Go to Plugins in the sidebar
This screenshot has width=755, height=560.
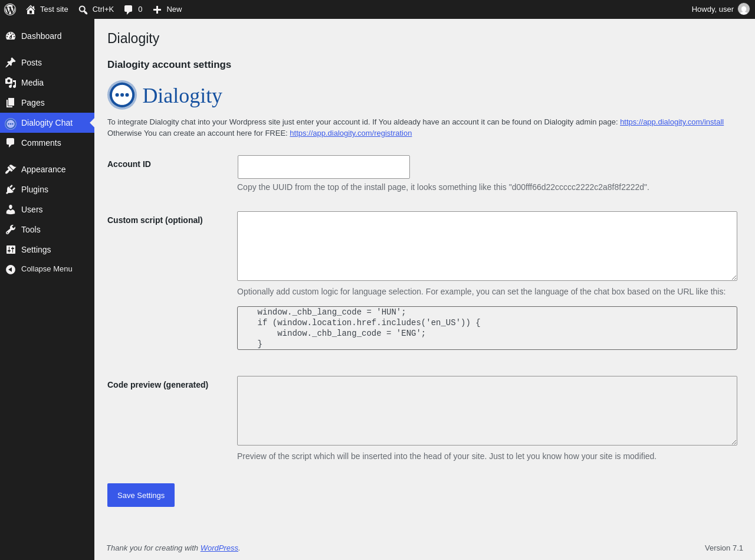[47, 189]
